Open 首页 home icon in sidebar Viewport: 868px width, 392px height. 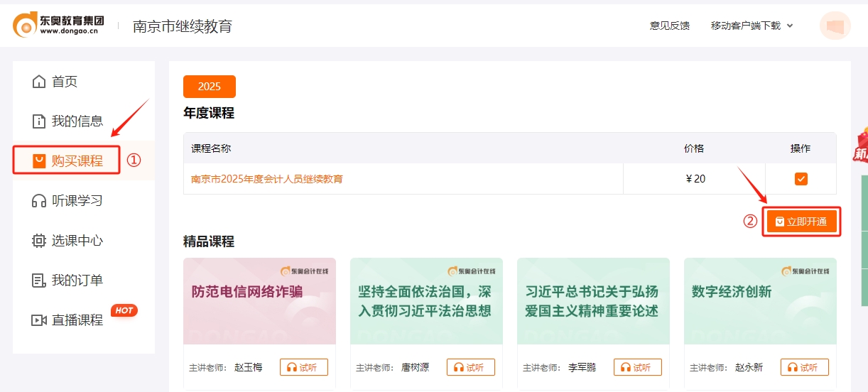39,82
